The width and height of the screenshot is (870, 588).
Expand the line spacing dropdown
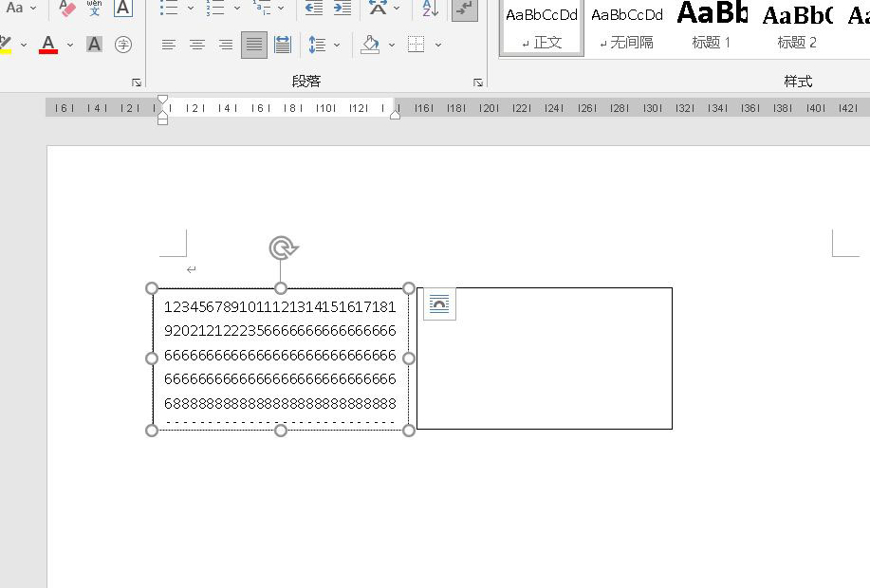pyautogui.click(x=337, y=45)
